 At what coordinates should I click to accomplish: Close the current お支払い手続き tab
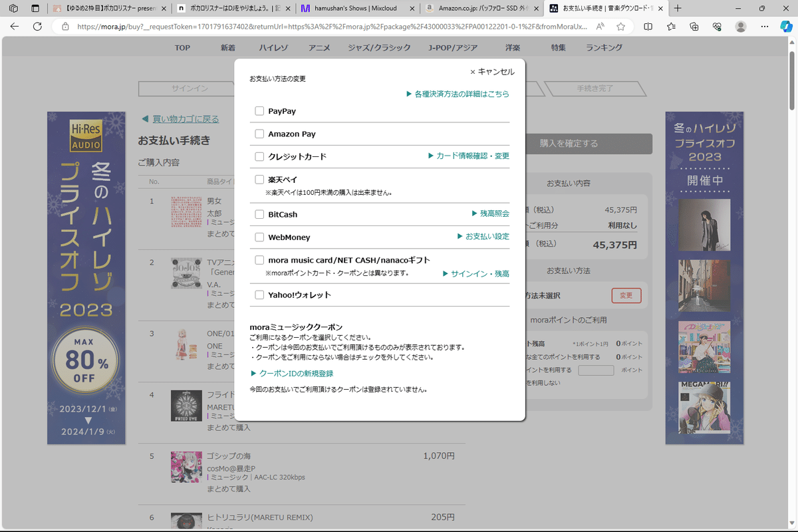click(x=660, y=9)
